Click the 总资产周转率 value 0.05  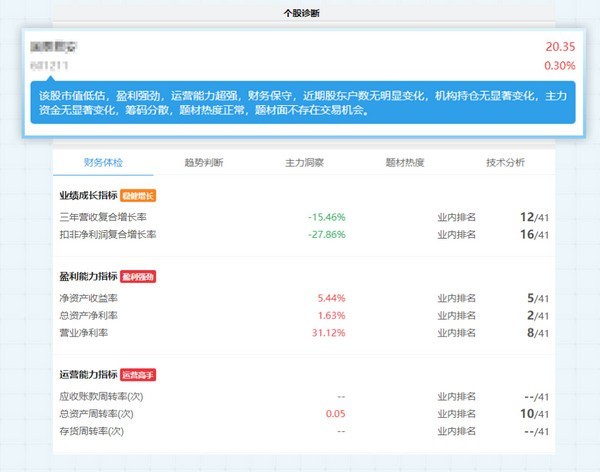point(336,413)
